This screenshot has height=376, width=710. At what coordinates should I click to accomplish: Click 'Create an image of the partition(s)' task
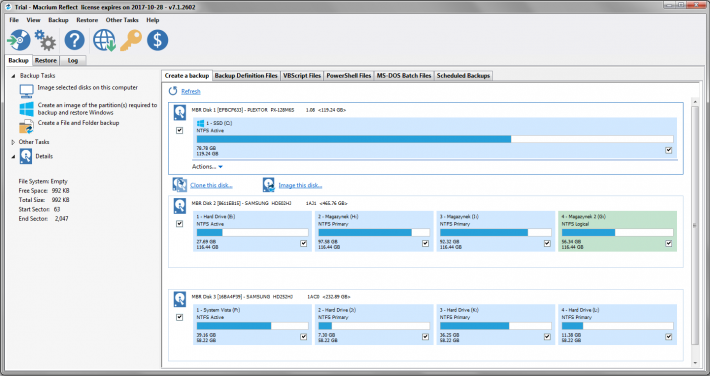97,109
